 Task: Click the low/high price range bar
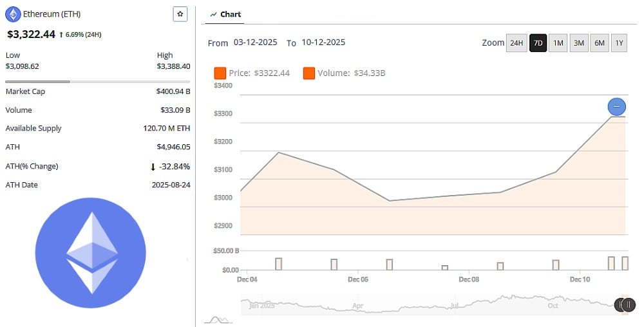[x=98, y=82]
